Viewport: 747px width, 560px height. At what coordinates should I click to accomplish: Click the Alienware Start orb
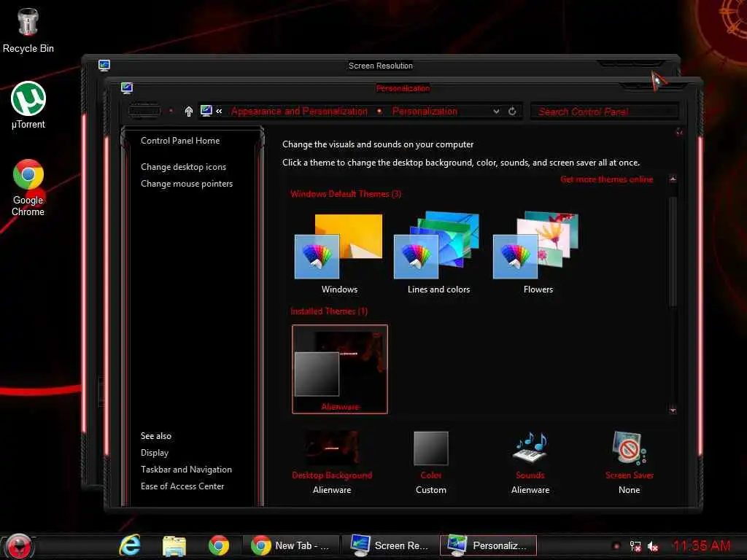pyautogui.click(x=20, y=545)
